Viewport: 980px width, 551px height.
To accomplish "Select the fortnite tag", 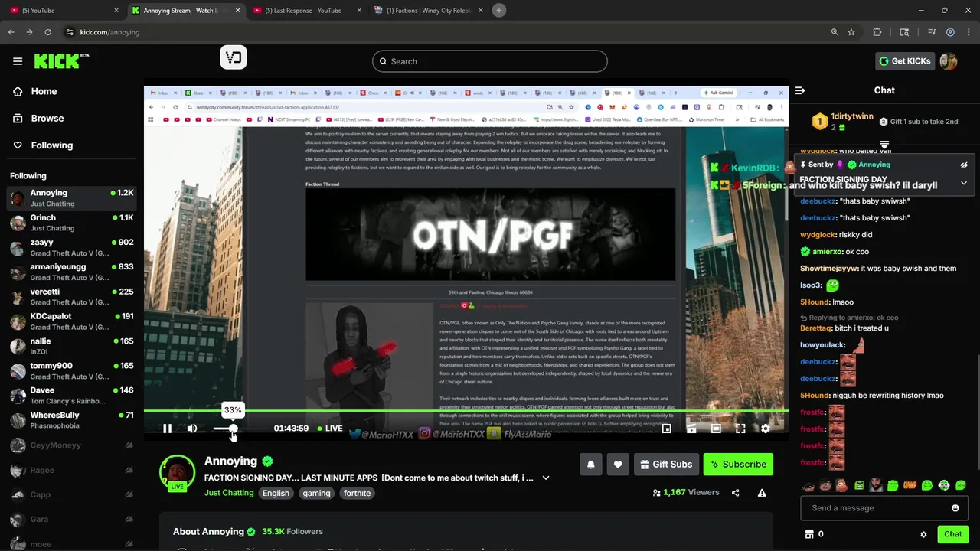I will pos(357,493).
